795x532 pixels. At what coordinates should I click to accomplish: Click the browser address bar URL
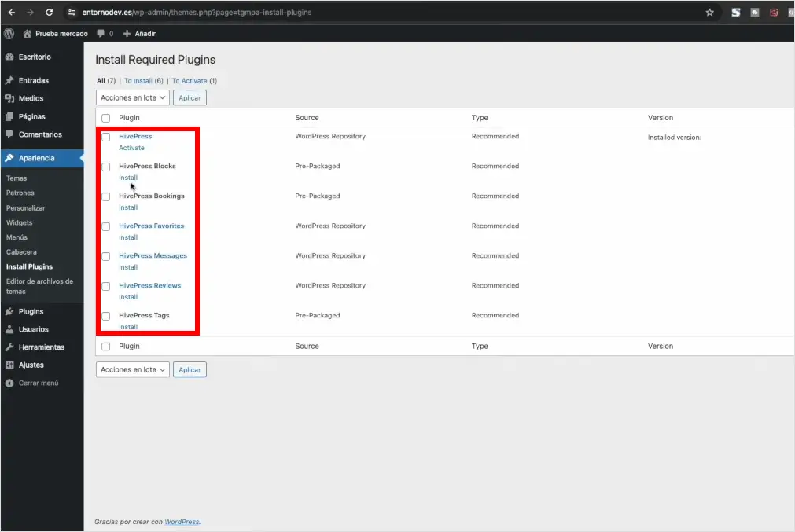[x=197, y=12]
